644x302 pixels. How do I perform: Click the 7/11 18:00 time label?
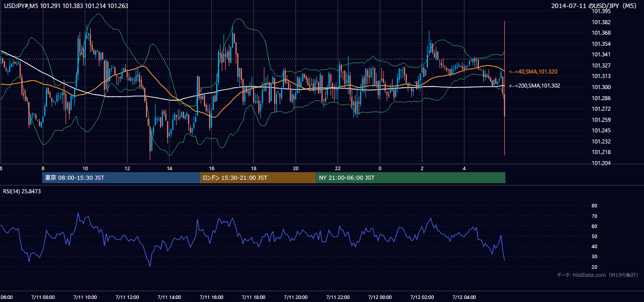(x=253, y=297)
